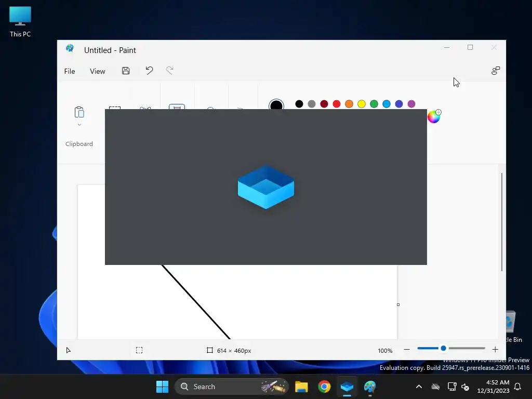Click the Paste clipboard icon
The height and width of the screenshot is (399, 532).
tap(79, 112)
